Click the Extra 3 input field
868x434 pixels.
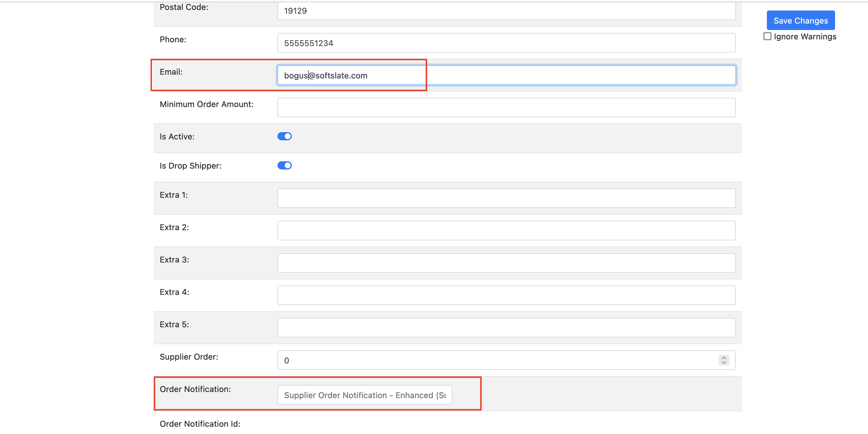(x=507, y=263)
